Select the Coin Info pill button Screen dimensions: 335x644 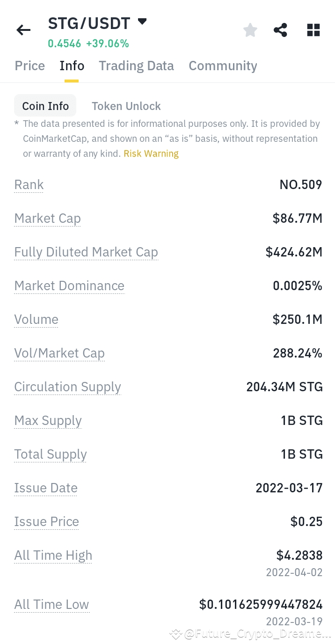pos(45,106)
